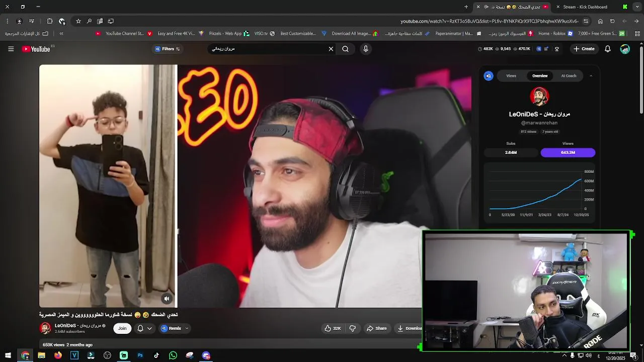The width and height of the screenshot is (644, 362).
Task: Click video title text تحدي الضحك
Action: 109,315
